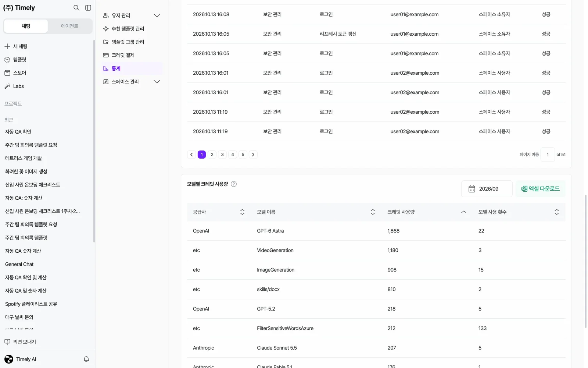Click the 유저 관리 people icon
The image size is (588, 368).
click(106, 15)
